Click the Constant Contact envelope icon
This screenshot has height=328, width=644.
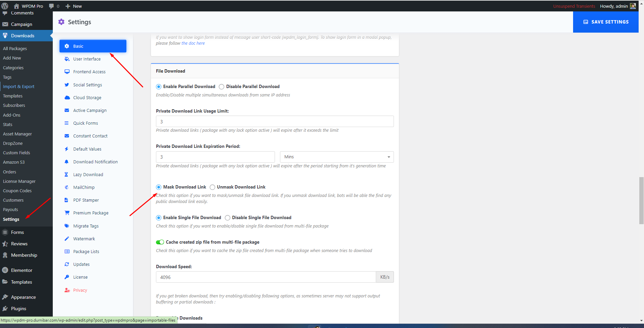tap(67, 136)
